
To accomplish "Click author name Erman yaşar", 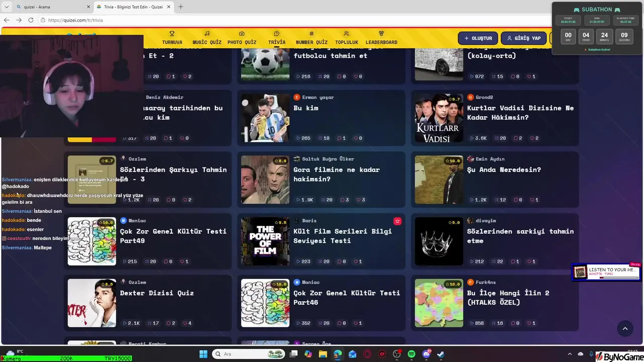I will (x=318, y=97).
